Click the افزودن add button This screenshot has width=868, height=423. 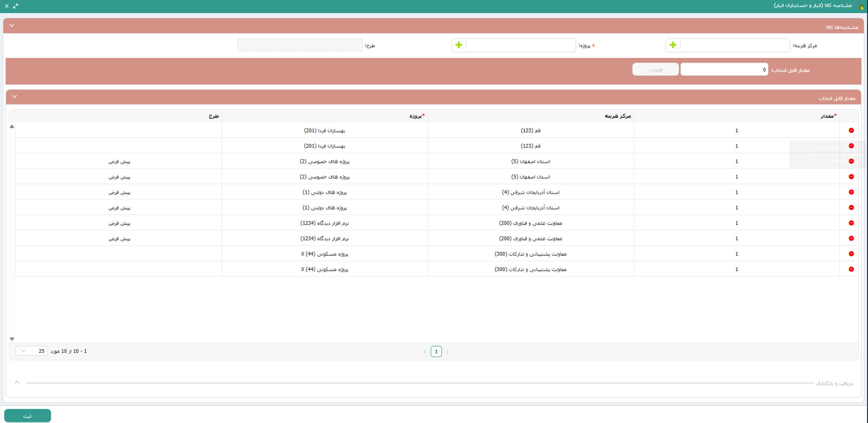tap(655, 70)
